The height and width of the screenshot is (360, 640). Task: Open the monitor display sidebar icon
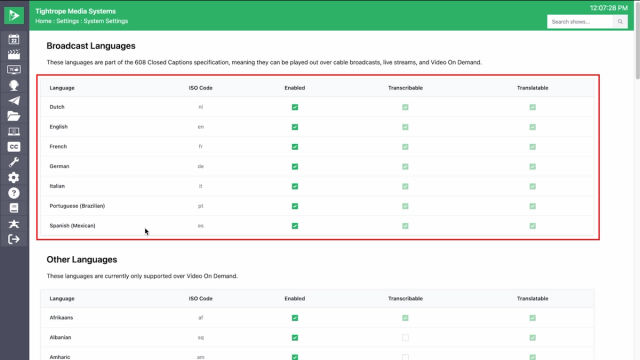click(x=14, y=70)
